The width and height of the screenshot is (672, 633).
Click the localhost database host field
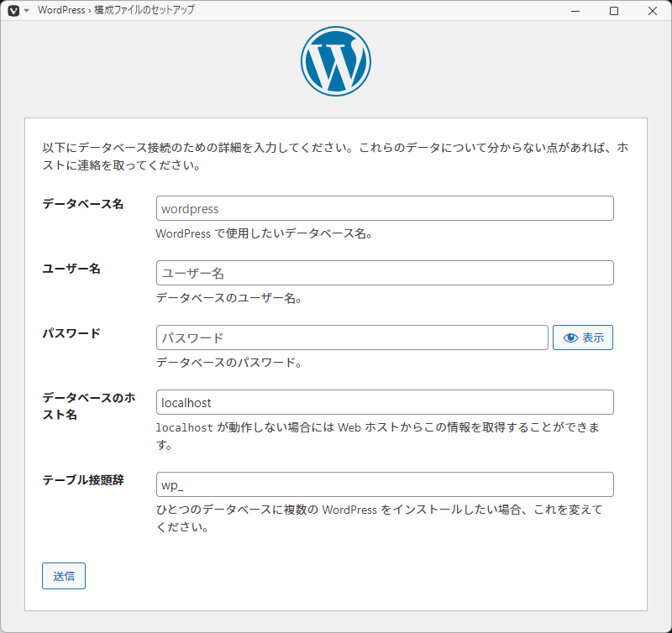coord(385,402)
